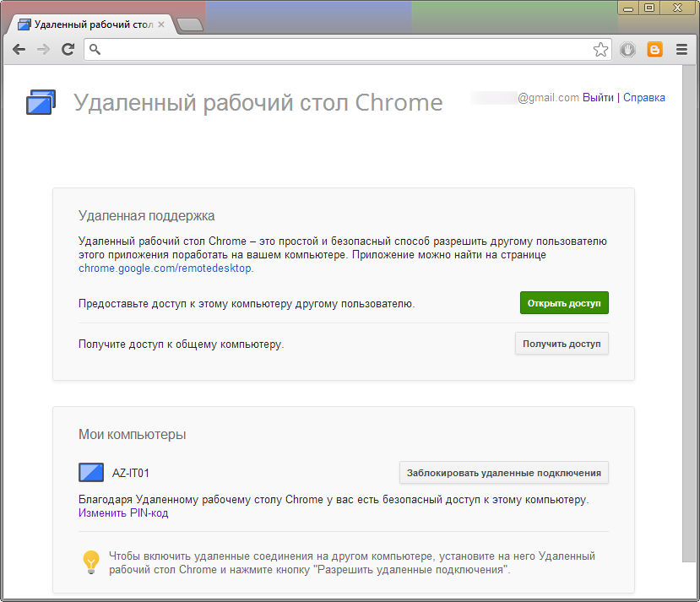Open the AdBlock hand extension icon
The width and height of the screenshot is (700, 602).
pos(627,49)
